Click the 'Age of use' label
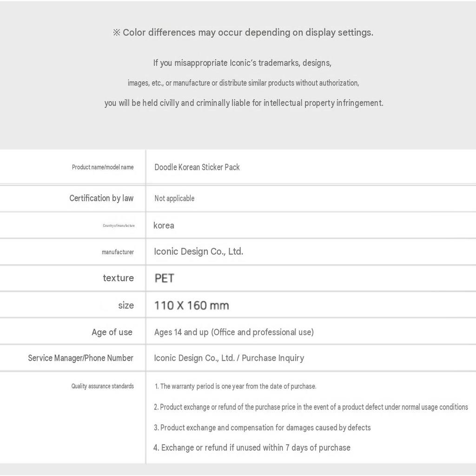Screen dimensions: 476x476 coord(112,332)
